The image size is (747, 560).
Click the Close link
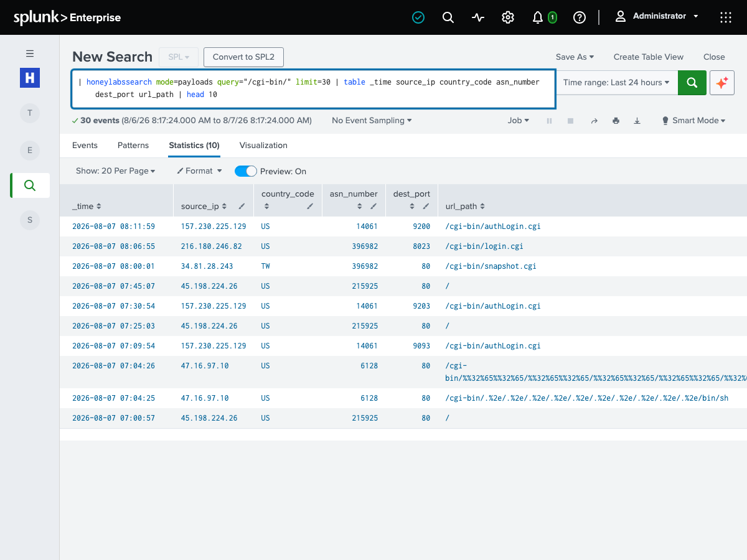tap(714, 57)
